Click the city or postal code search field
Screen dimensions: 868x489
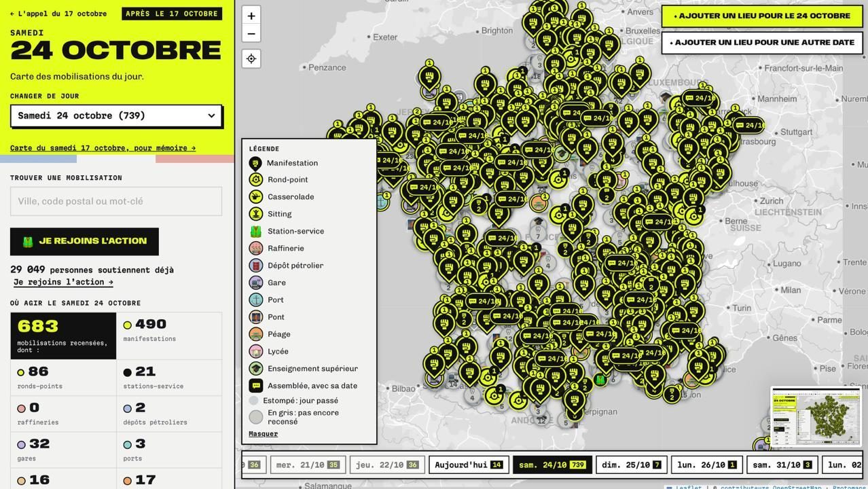(x=116, y=202)
